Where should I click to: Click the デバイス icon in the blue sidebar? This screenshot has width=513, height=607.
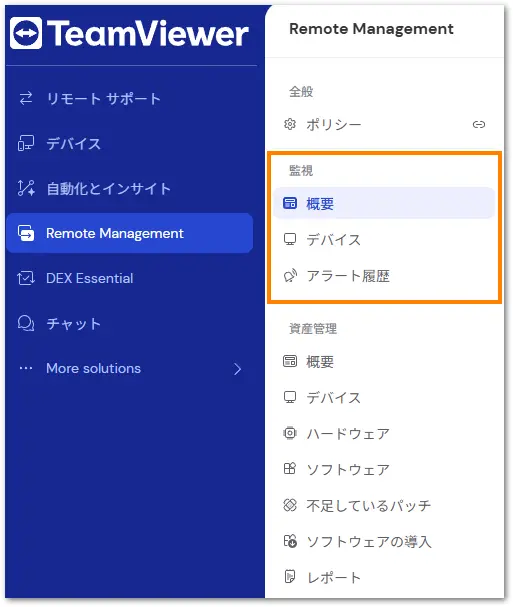26,143
